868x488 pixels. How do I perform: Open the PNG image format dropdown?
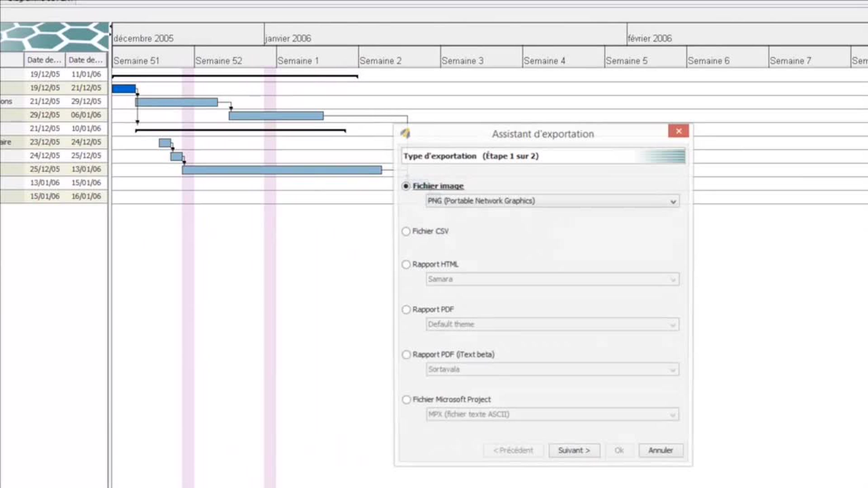tap(552, 201)
